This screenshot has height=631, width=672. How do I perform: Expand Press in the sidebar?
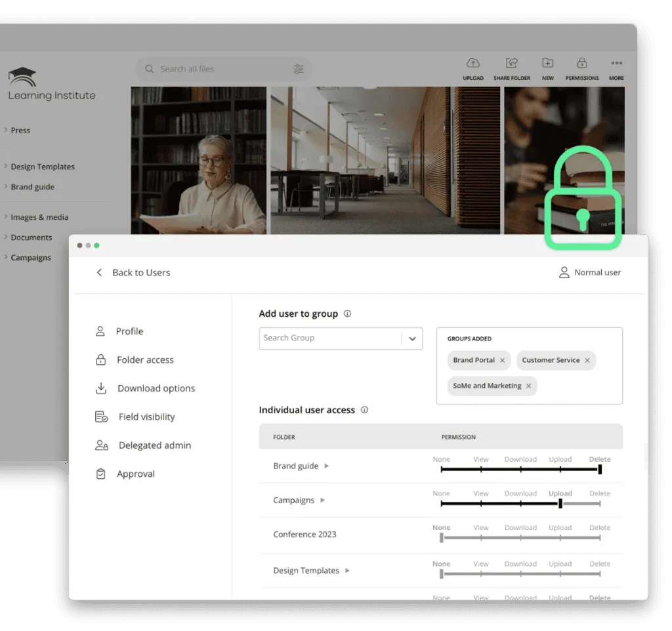click(x=5, y=130)
